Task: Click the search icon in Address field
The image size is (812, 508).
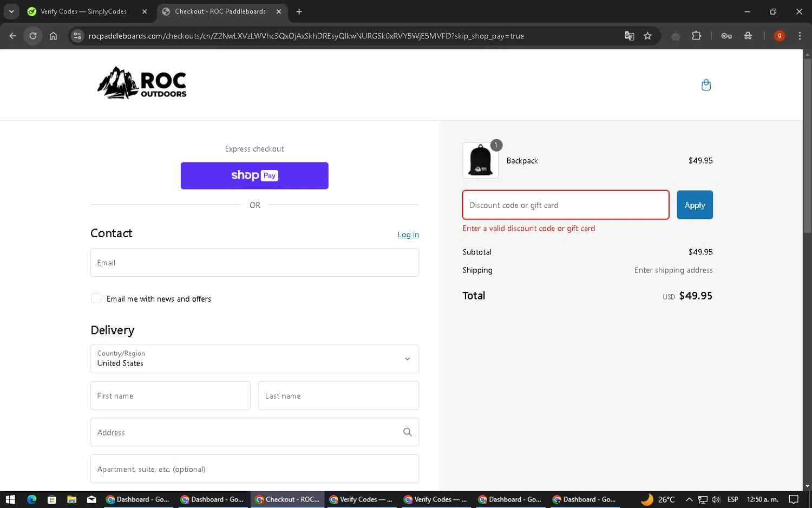Action: click(407, 432)
